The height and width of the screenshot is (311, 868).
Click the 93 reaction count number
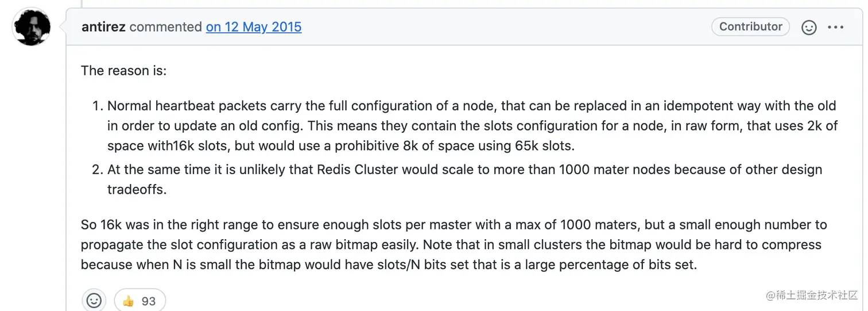point(149,301)
